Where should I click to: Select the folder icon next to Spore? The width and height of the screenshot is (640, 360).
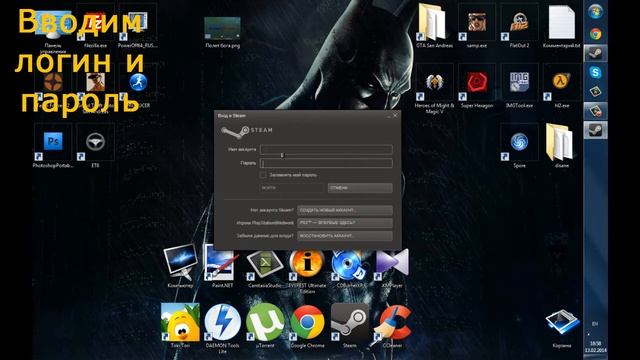point(562,146)
